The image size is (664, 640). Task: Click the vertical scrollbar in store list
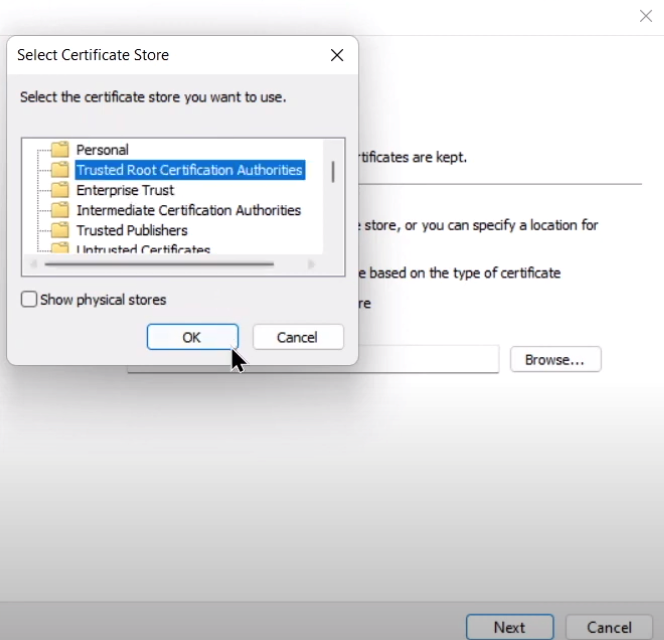(x=333, y=172)
